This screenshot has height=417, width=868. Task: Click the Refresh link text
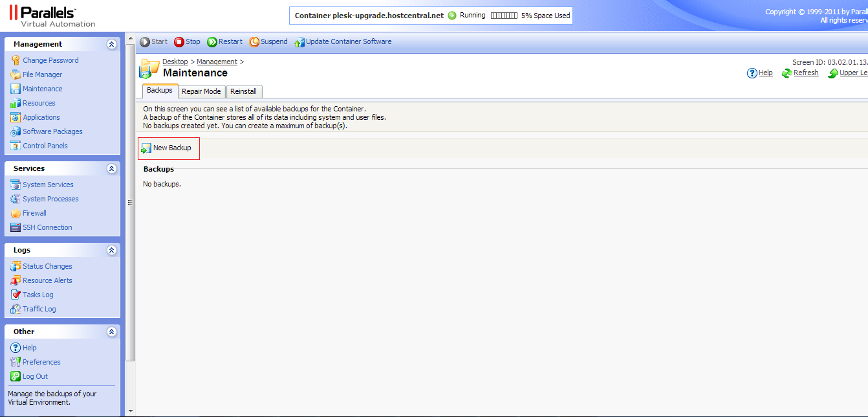point(806,73)
